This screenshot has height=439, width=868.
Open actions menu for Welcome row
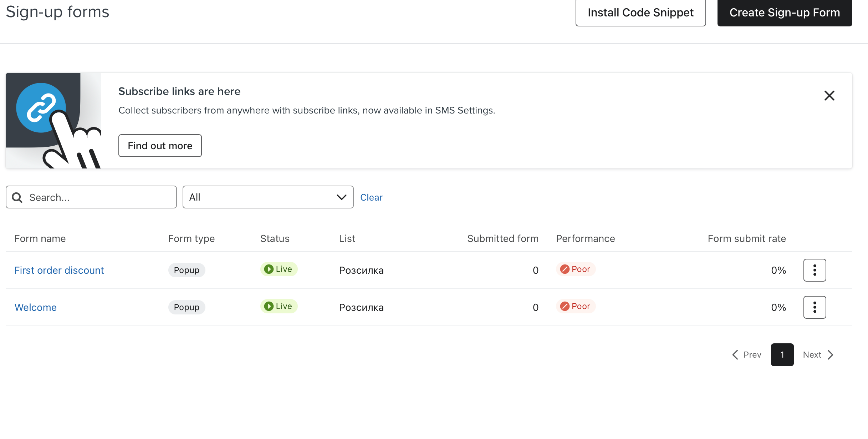click(x=815, y=307)
